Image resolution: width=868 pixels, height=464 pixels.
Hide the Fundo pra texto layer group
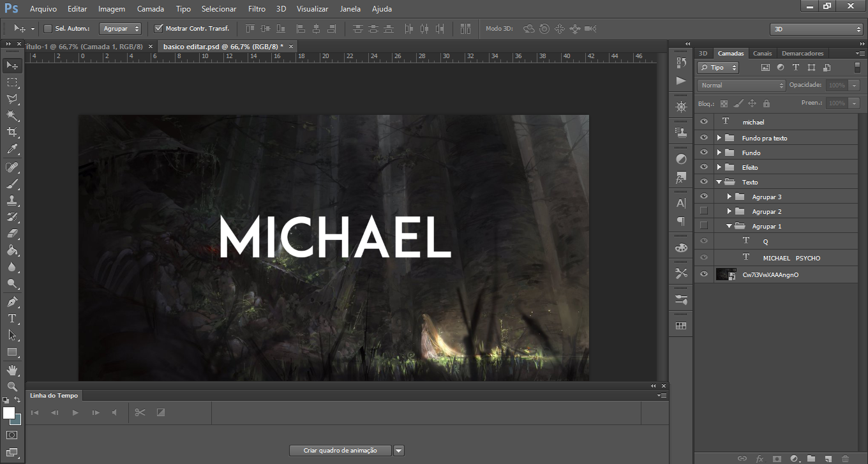click(704, 138)
